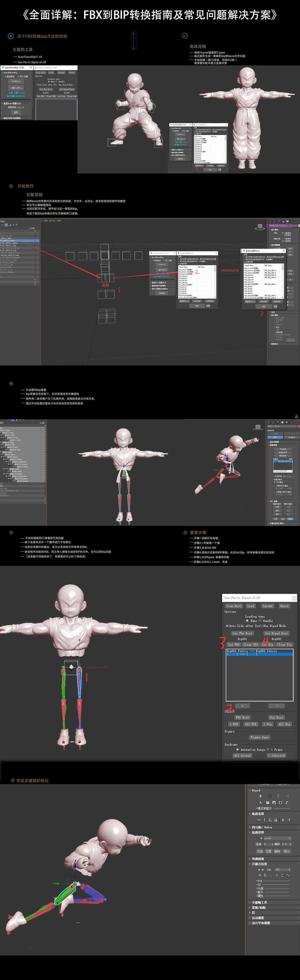
Task: Open the pose1 twist pose dropdown
Action: [278, 838]
